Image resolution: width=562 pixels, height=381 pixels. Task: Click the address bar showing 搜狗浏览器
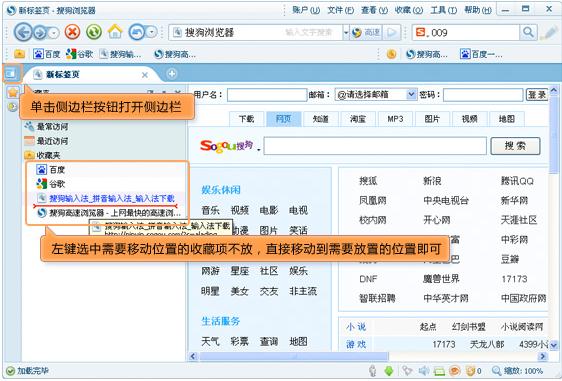coord(255,33)
